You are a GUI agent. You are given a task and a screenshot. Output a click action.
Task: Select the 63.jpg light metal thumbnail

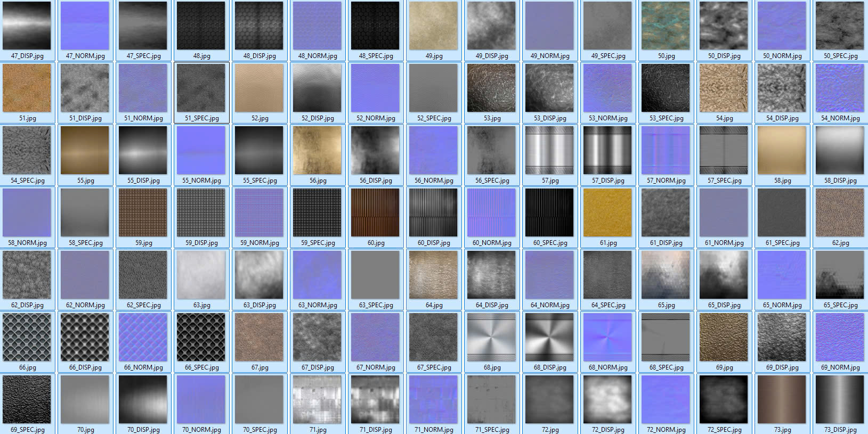pyautogui.click(x=201, y=275)
